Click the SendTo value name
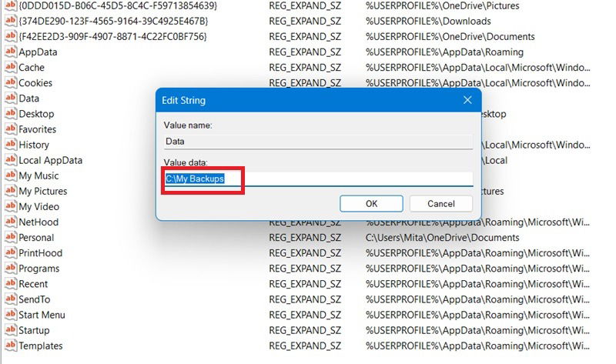This screenshot has height=364, width=616. 34,299
